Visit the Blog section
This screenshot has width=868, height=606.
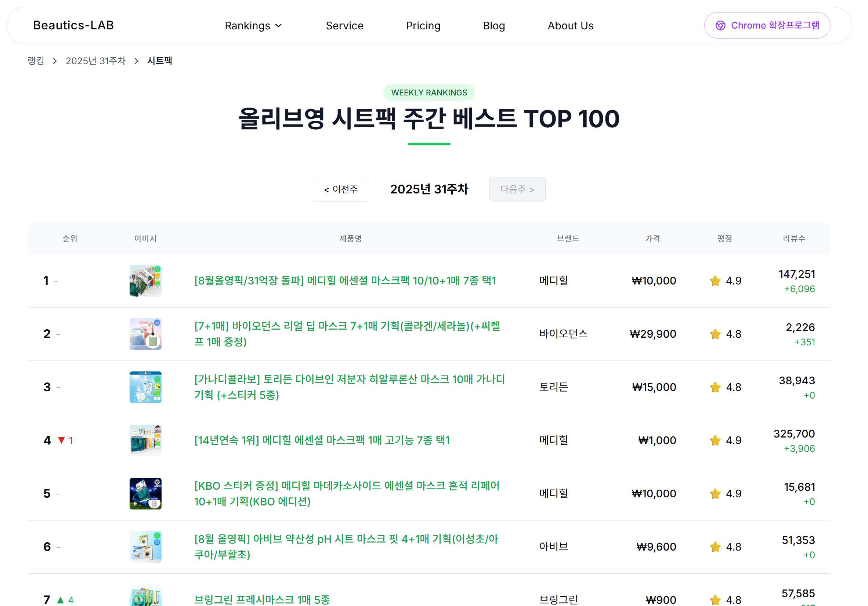[x=494, y=26]
